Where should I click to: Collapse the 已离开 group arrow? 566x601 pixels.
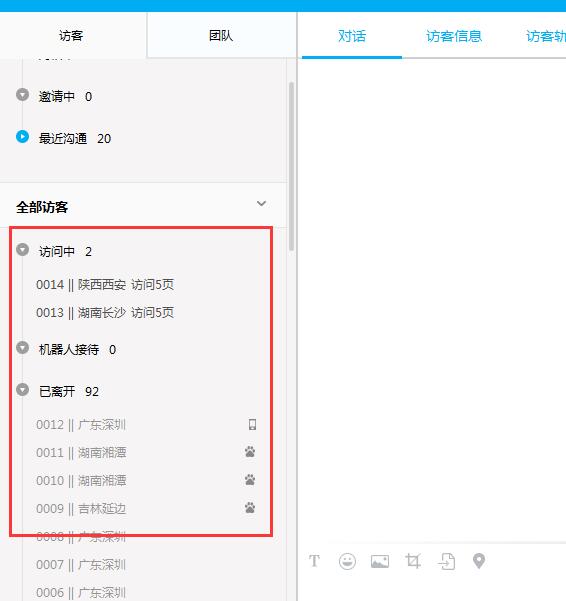pos(22,390)
